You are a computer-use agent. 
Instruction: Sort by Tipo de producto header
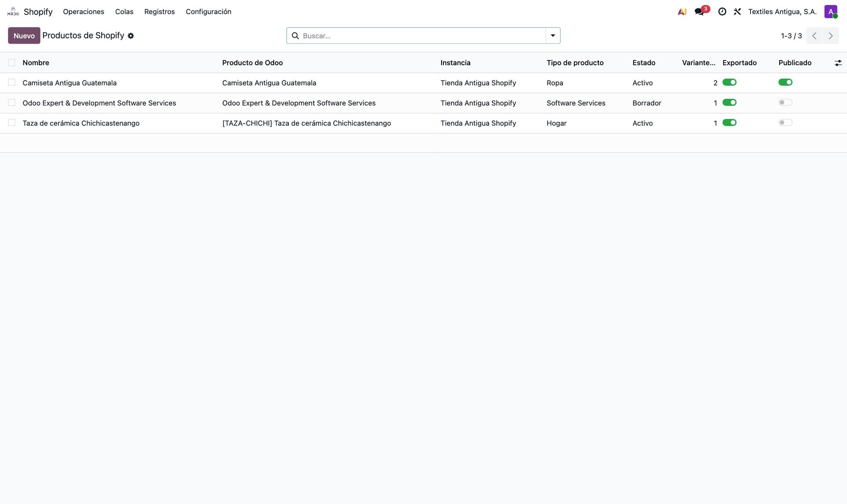575,63
